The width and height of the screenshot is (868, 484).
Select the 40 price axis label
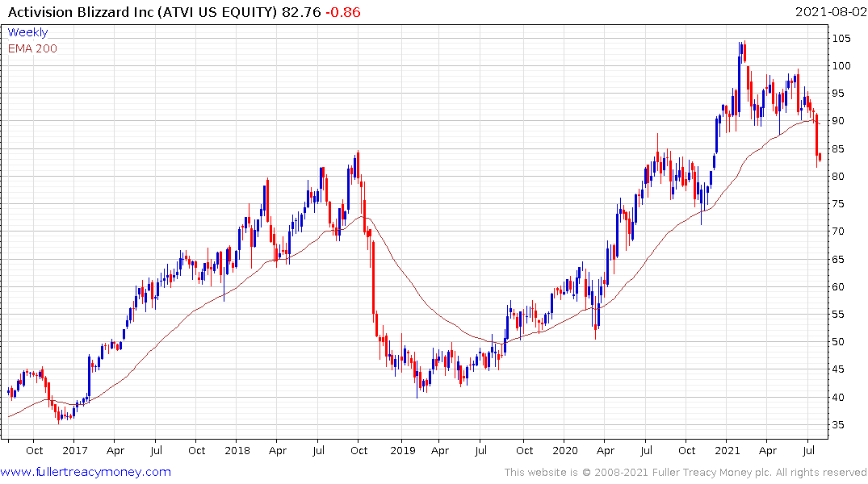coord(838,397)
